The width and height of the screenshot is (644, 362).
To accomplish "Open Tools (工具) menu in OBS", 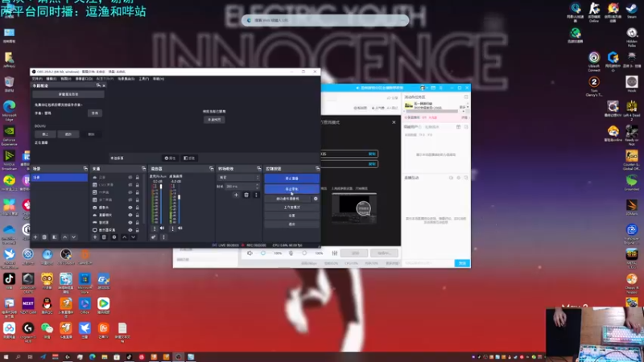I will [x=144, y=79].
